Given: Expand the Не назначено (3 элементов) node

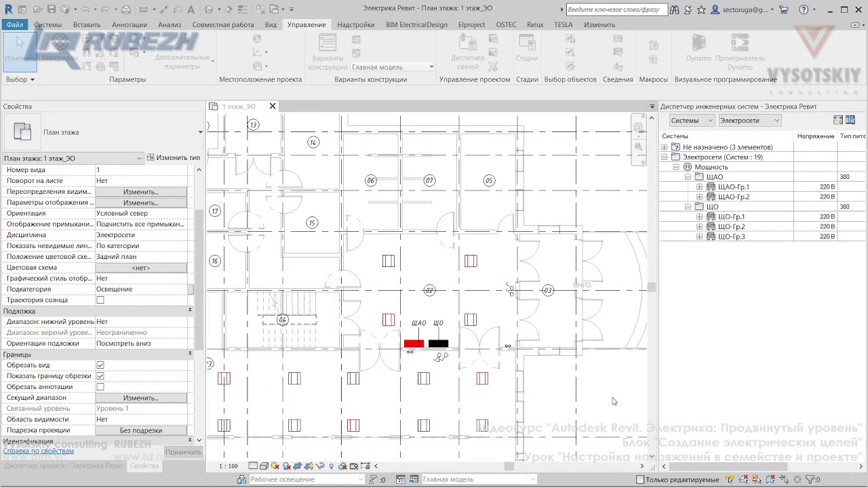Looking at the screenshot, I should (665, 147).
